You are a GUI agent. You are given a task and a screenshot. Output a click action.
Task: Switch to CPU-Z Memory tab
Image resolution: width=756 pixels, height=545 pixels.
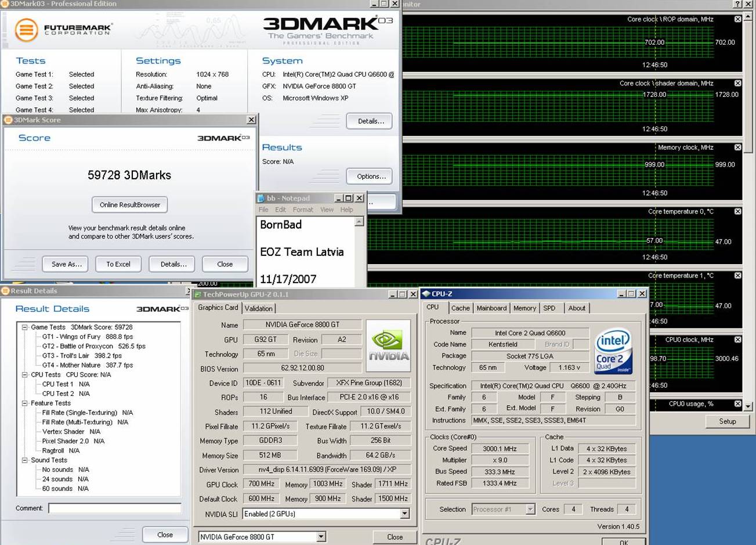[x=525, y=308]
